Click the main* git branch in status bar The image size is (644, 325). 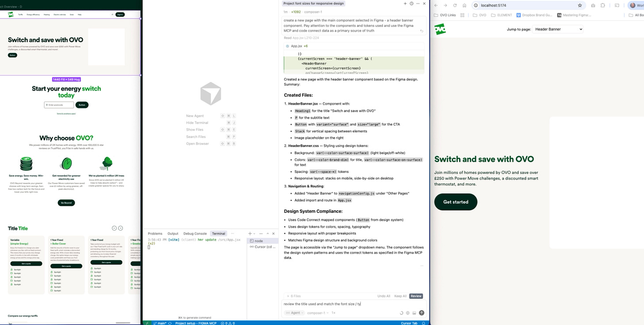pyautogui.click(x=159, y=323)
